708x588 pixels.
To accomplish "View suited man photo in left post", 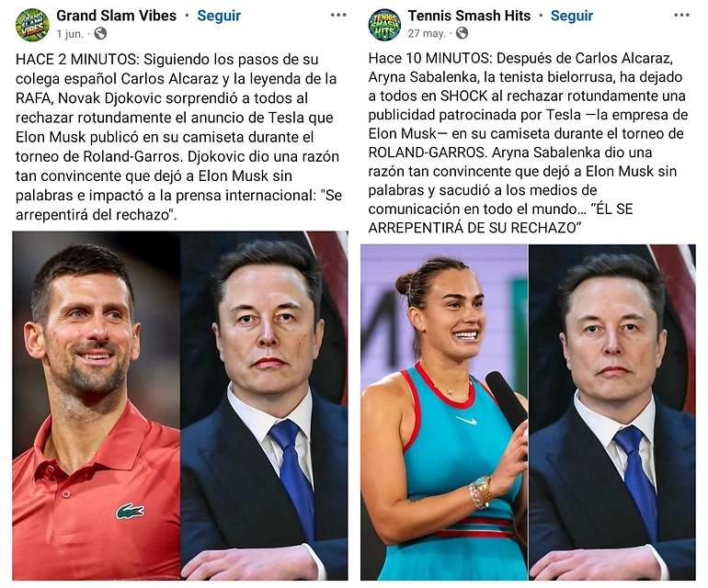I will tap(265, 406).
